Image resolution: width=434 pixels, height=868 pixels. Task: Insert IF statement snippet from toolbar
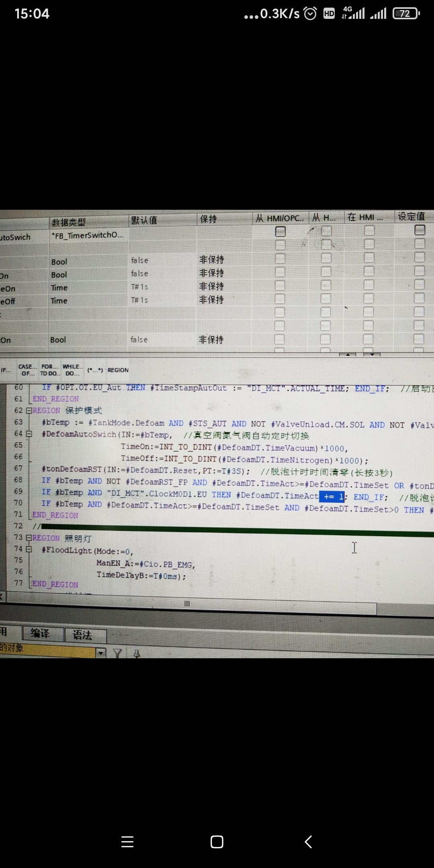6,370
